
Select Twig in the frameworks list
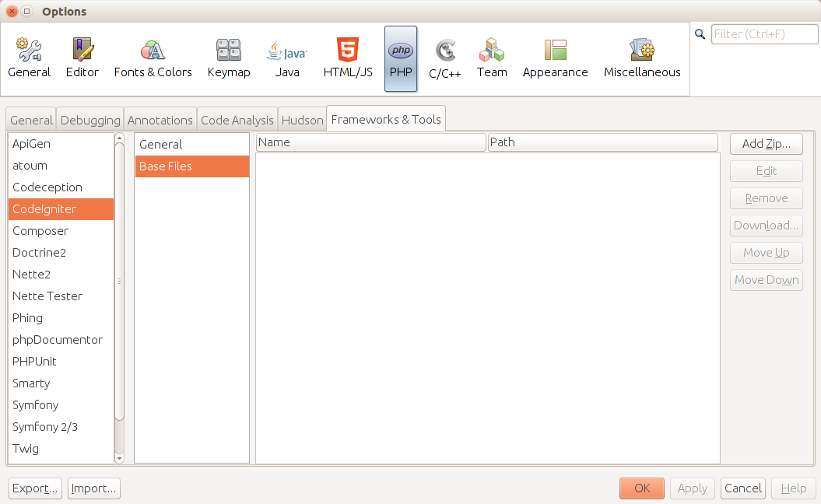[61, 449]
